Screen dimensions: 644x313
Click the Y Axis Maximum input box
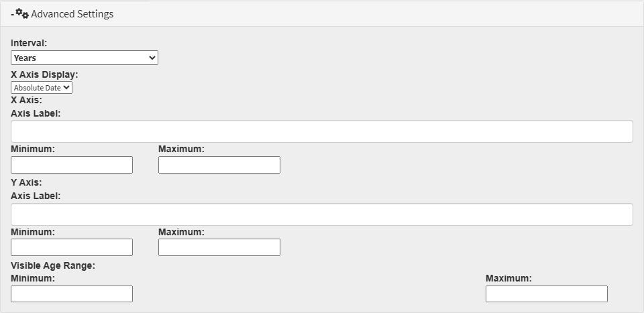[219, 247]
